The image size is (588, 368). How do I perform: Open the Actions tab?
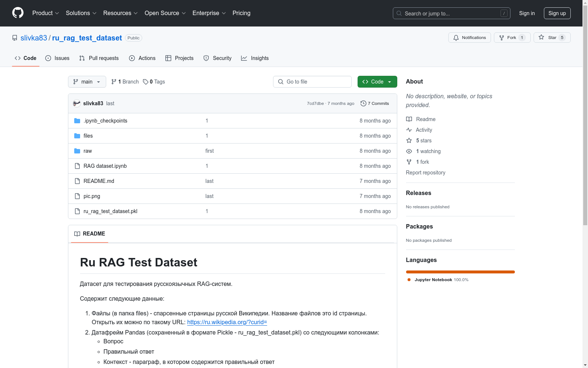pos(142,58)
